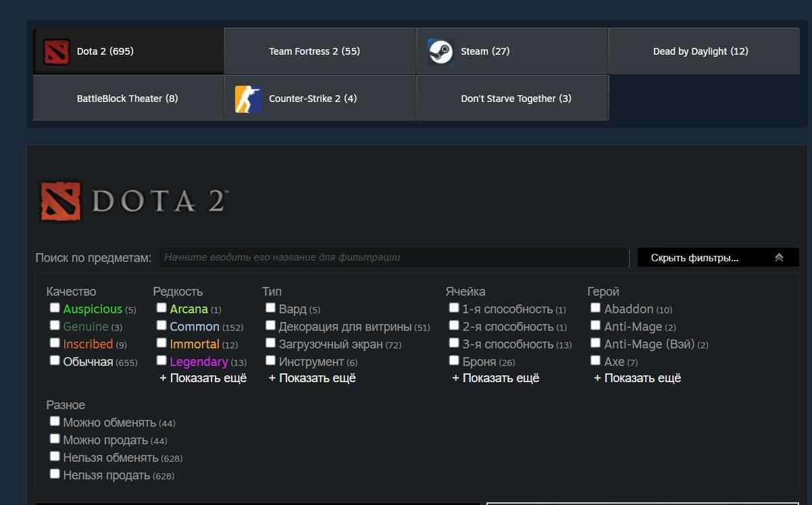Open Don't Starve Together (3) tab
812x505 pixels.
(513, 99)
